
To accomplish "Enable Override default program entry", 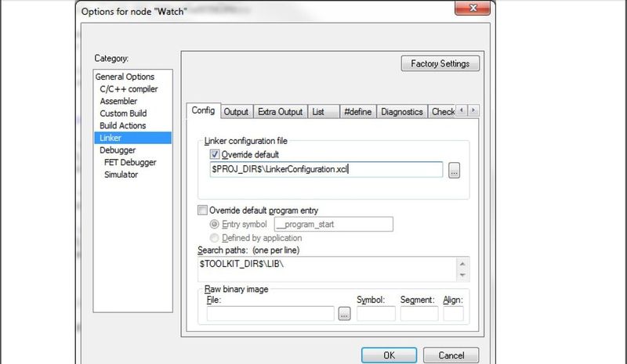I will pos(203,210).
